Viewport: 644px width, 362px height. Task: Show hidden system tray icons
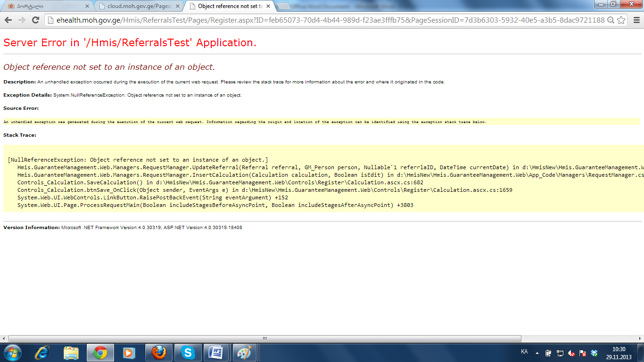click(537, 353)
